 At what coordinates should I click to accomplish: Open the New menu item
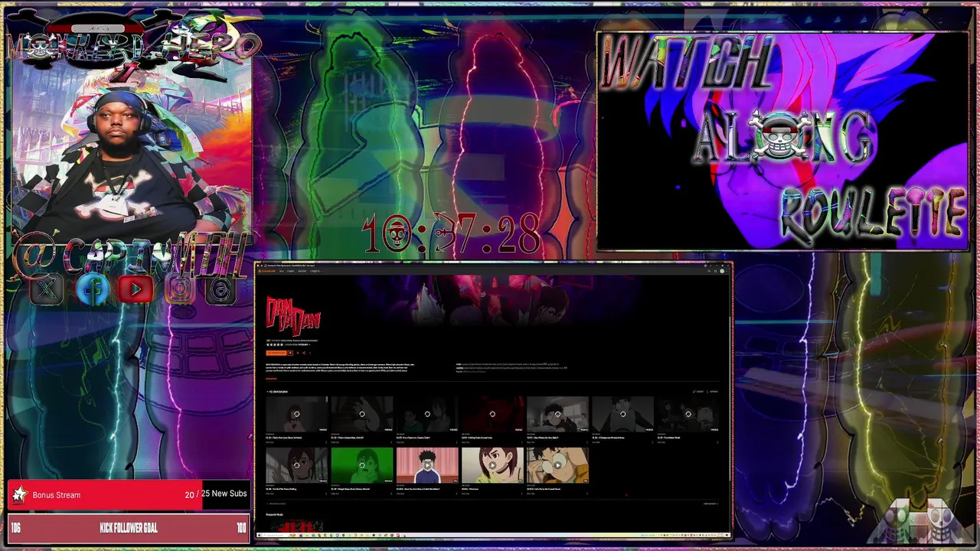tap(281, 271)
